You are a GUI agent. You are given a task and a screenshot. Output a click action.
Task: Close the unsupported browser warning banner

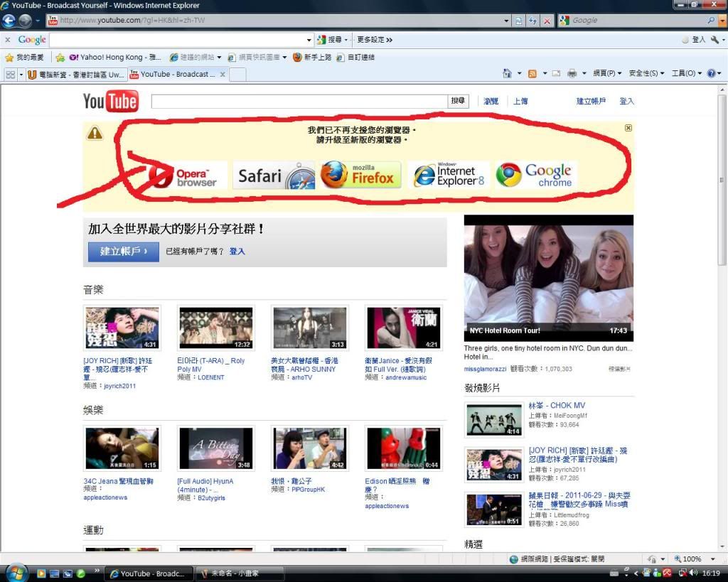pos(628,128)
